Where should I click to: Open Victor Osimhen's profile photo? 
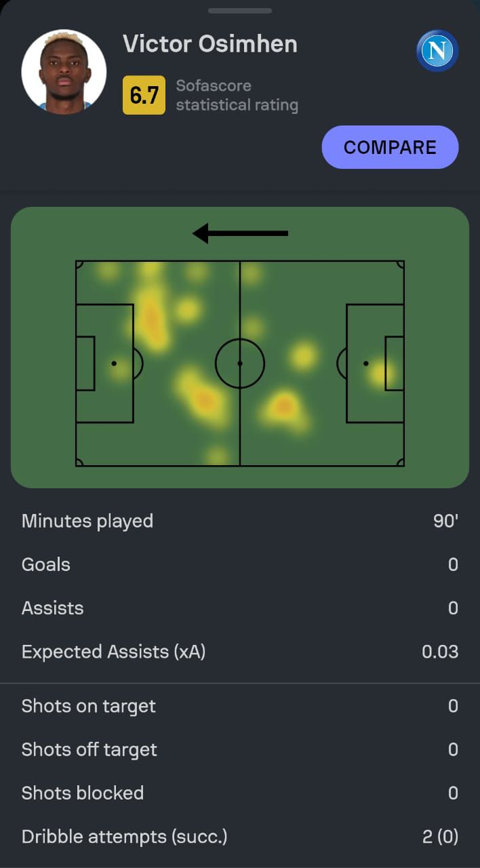[64, 71]
